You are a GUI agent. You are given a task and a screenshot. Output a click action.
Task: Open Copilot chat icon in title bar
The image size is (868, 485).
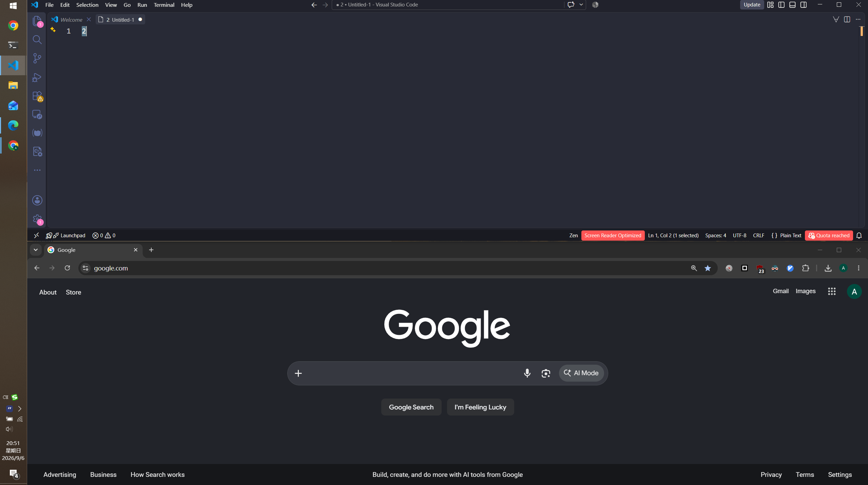(x=571, y=5)
